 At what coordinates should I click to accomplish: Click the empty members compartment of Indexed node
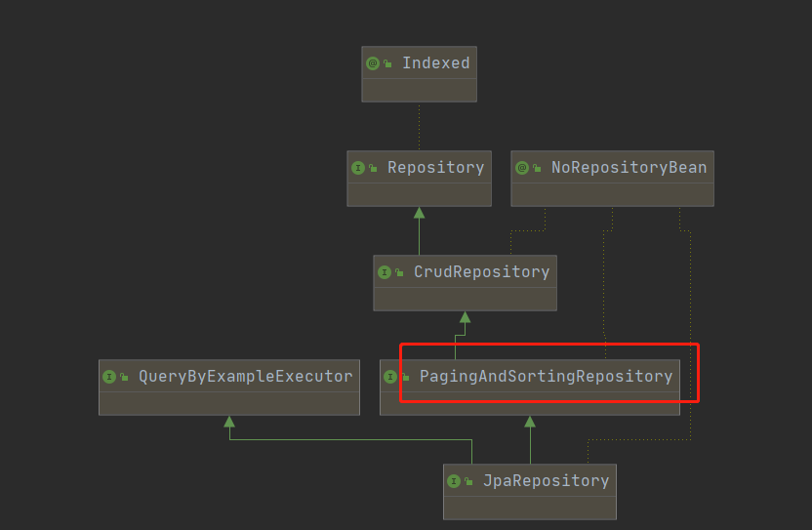(x=420, y=91)
